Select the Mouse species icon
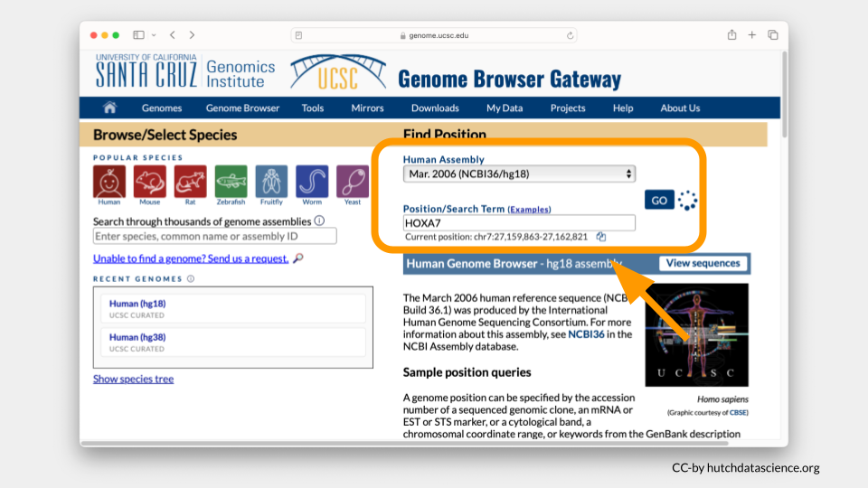Screen dimensions: 868x488 [x=149, y=182]
